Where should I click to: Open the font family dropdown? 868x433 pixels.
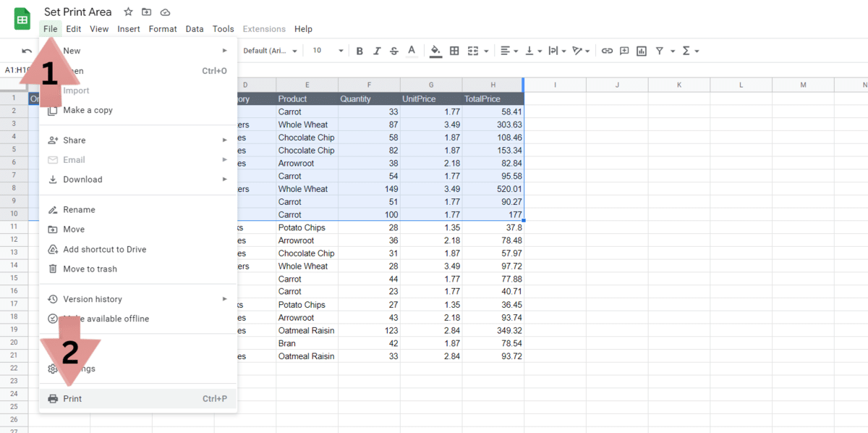coord(269,51)
